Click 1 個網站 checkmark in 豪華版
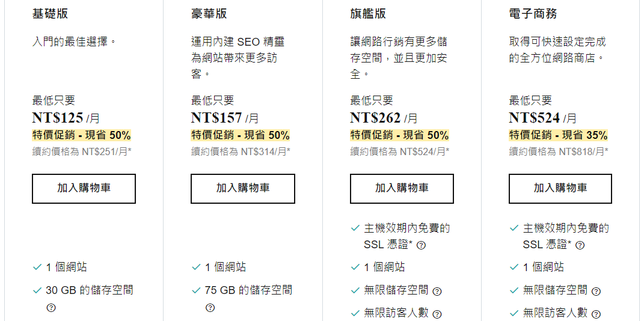 click(x=196, y=267)
